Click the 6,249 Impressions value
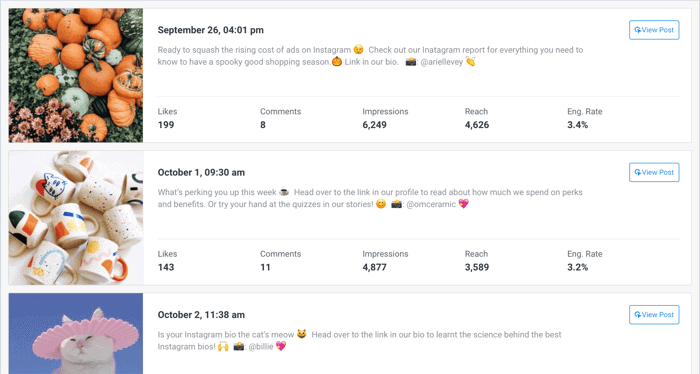Viewport: 700px width, 374px height. (375, 125)
